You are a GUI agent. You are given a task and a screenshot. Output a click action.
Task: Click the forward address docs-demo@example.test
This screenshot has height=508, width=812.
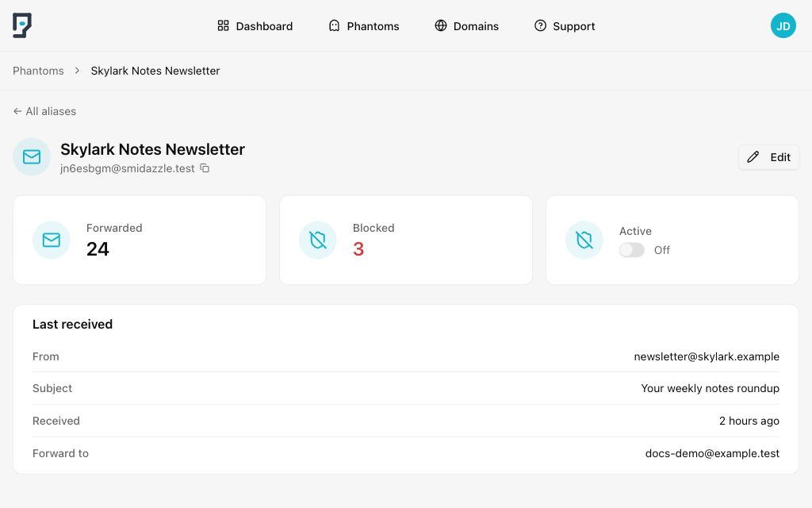[712, 453]
